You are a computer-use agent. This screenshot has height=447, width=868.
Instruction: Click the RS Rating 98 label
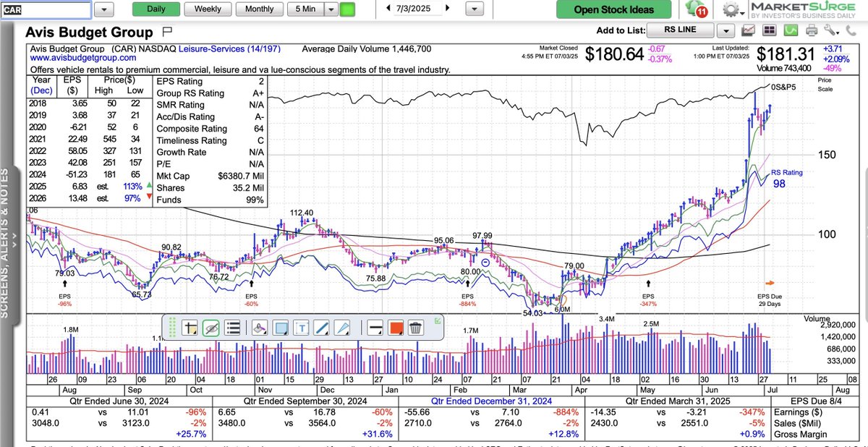point(786,179)
